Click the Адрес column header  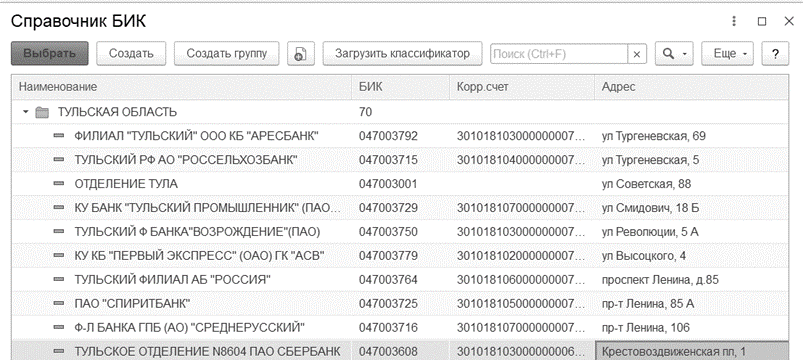coord(691,87)
